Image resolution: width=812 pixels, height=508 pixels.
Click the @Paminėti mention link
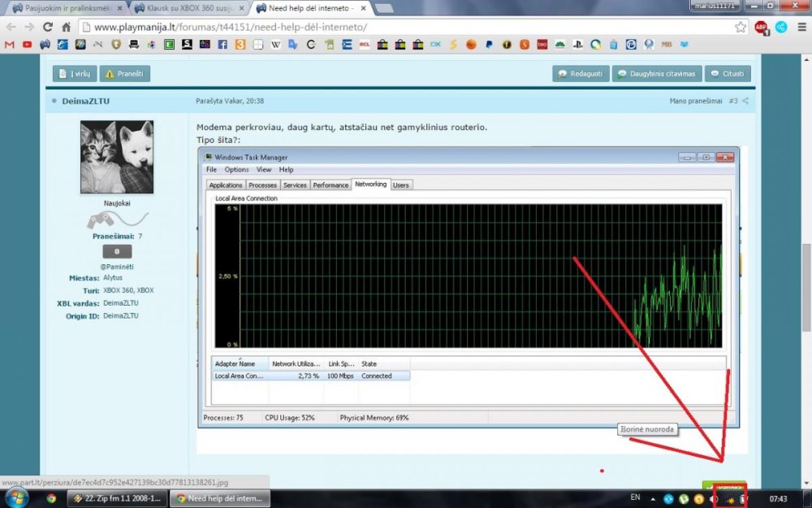[x=117, y=267]
